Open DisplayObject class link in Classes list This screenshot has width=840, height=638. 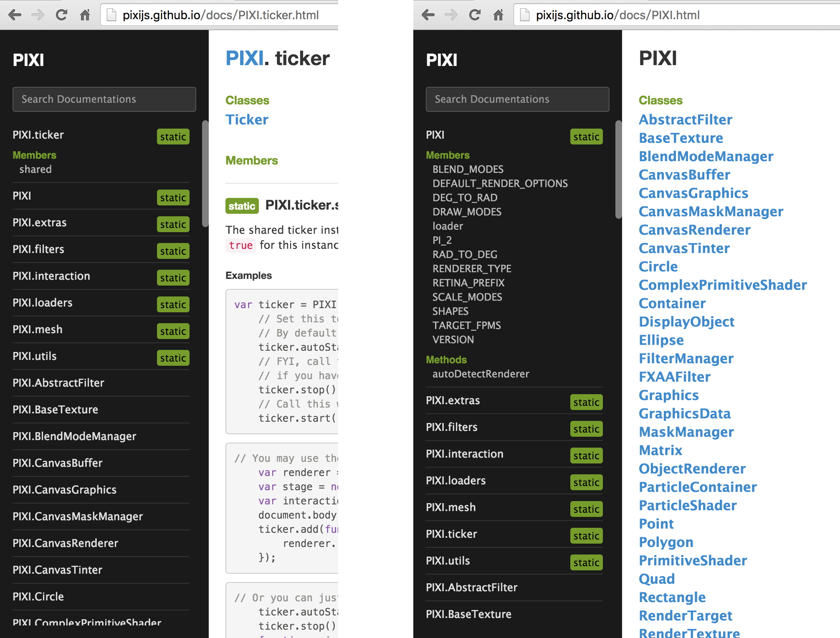click(x=687, y=322)
